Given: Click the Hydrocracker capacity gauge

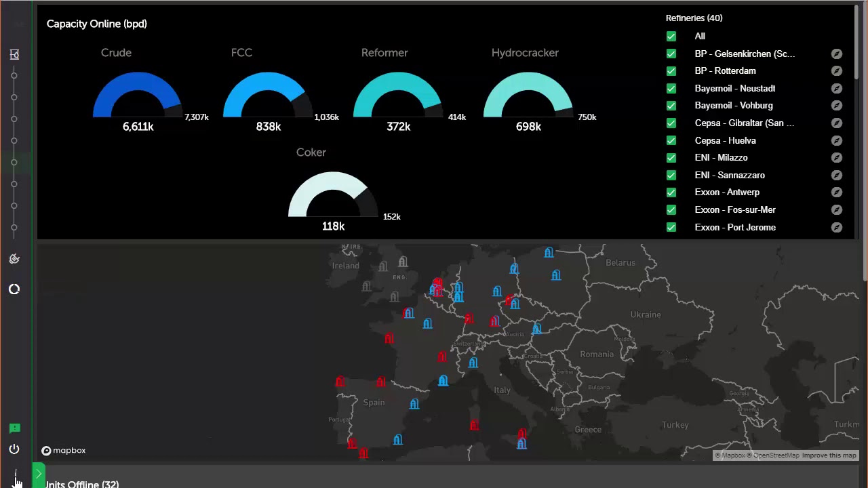Looking at the screenshot, I should click(528, 95).
